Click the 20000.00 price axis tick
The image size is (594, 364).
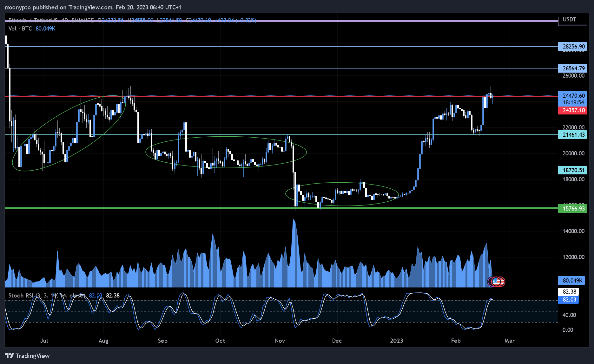click(x=573, y=153)
